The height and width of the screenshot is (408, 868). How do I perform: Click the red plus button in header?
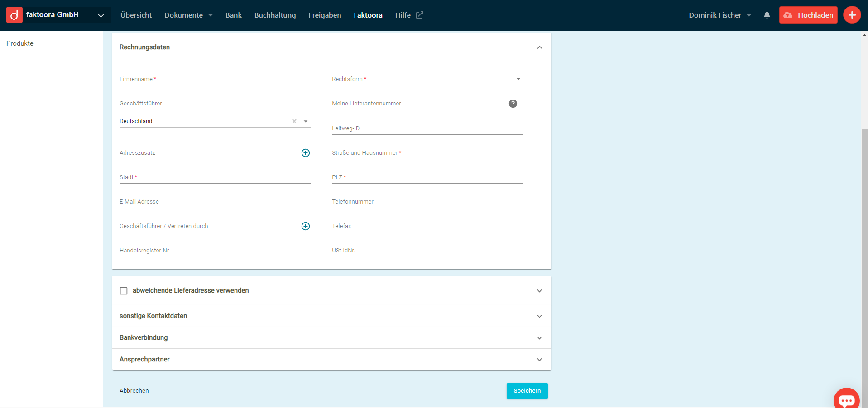point(851,15)
